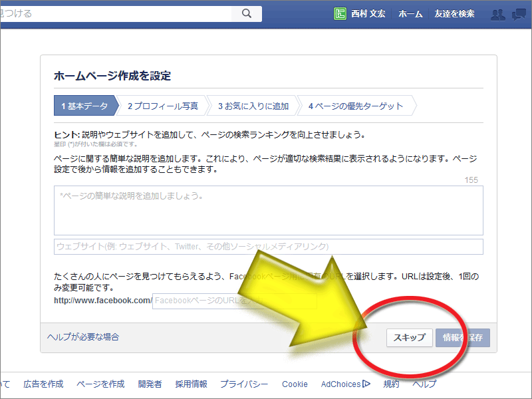Open the friend requests icon

[x=497, y=14]
